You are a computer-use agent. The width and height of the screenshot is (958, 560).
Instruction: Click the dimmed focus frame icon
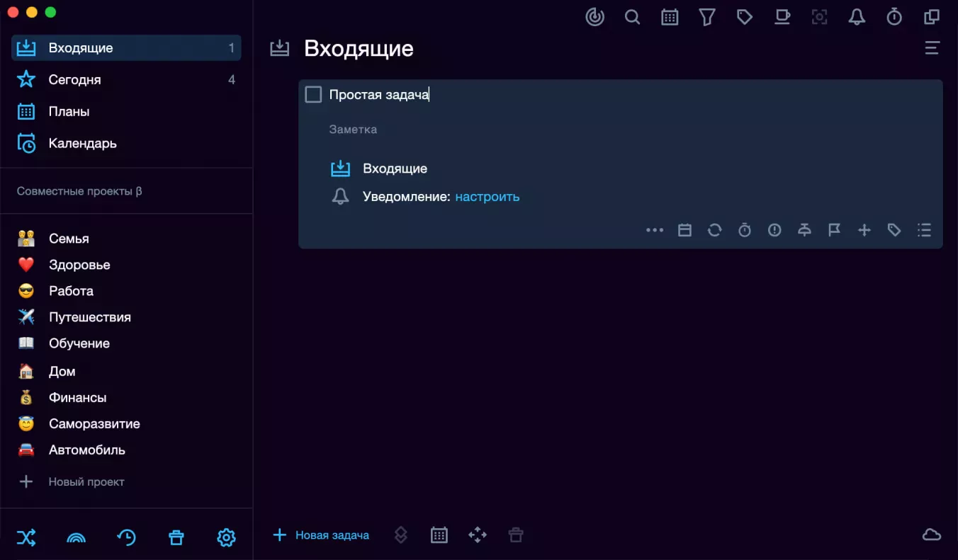(x=819, y=17)
